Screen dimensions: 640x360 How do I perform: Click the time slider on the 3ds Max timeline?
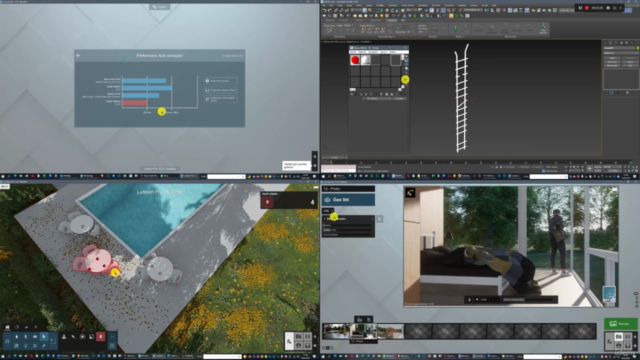pos(335,157)
